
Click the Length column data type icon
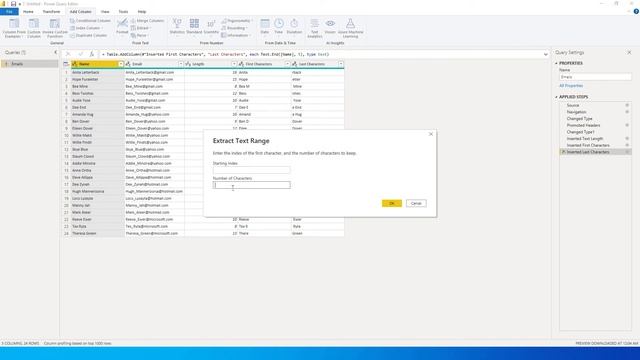[188, 64]
